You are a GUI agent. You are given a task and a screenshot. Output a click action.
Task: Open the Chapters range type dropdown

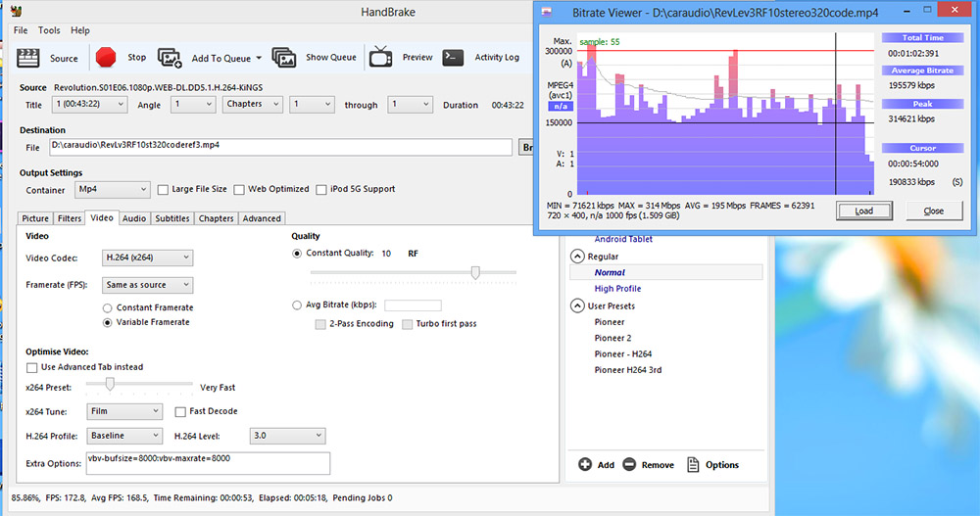(x=253, y=105)
